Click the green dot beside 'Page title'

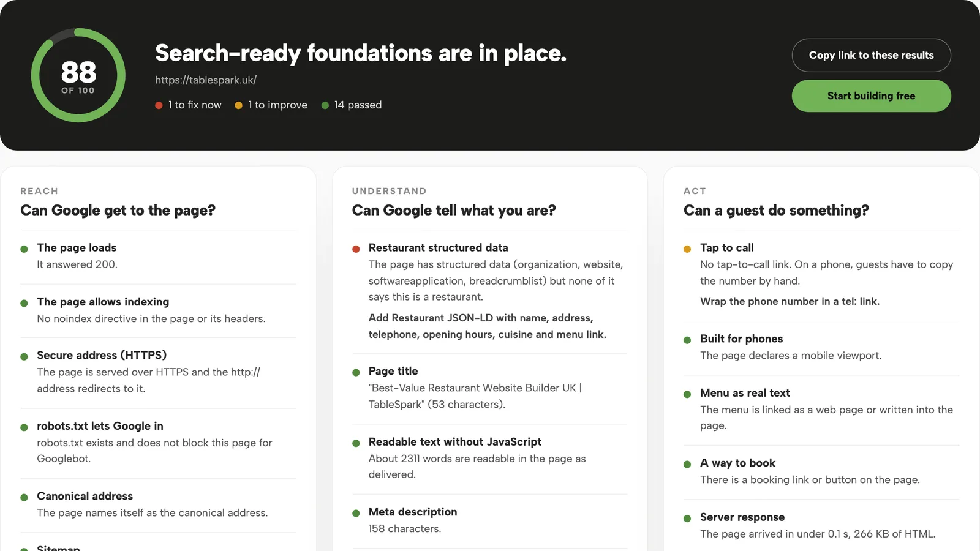click(x=356, y=373)
